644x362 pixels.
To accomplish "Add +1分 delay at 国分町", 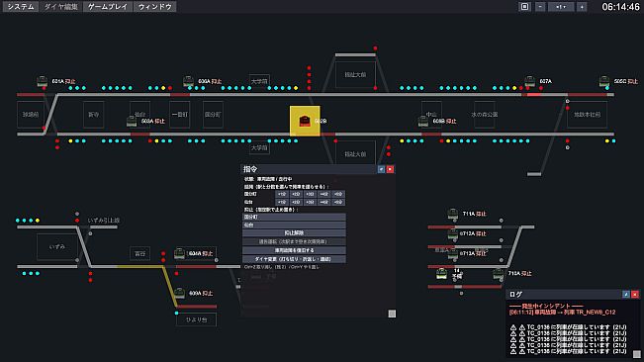I will click(282, 194).
